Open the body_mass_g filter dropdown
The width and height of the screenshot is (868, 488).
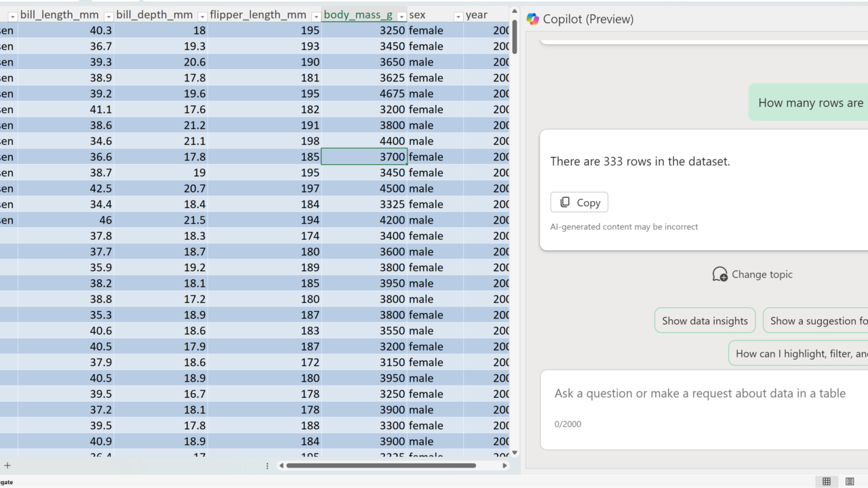coord(401,16)
